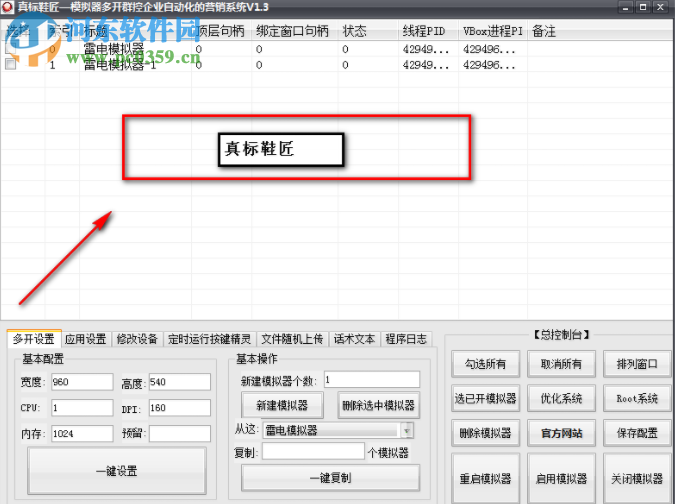Focus the 宽度 input field

point(82,382)
